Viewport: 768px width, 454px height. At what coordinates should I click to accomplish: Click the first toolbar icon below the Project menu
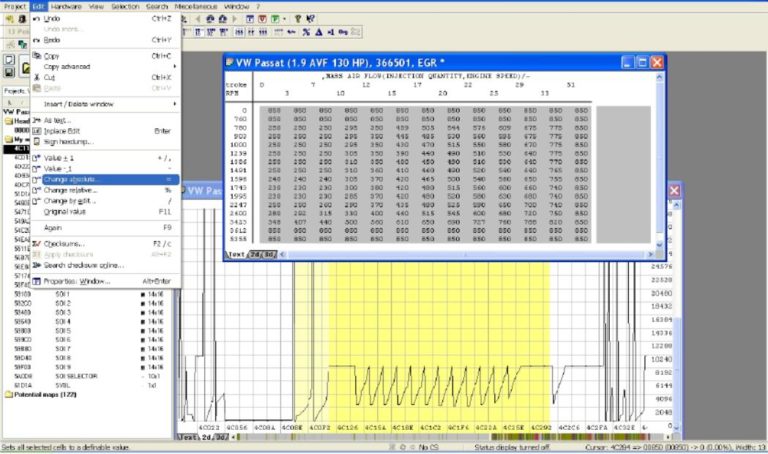coord(9,19)
